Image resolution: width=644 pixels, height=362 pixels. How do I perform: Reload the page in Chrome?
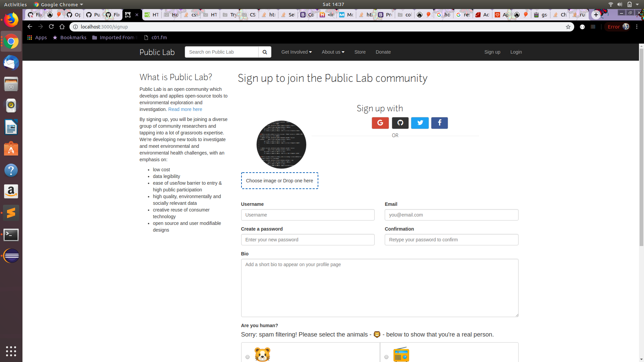click(x=51, y=26)
